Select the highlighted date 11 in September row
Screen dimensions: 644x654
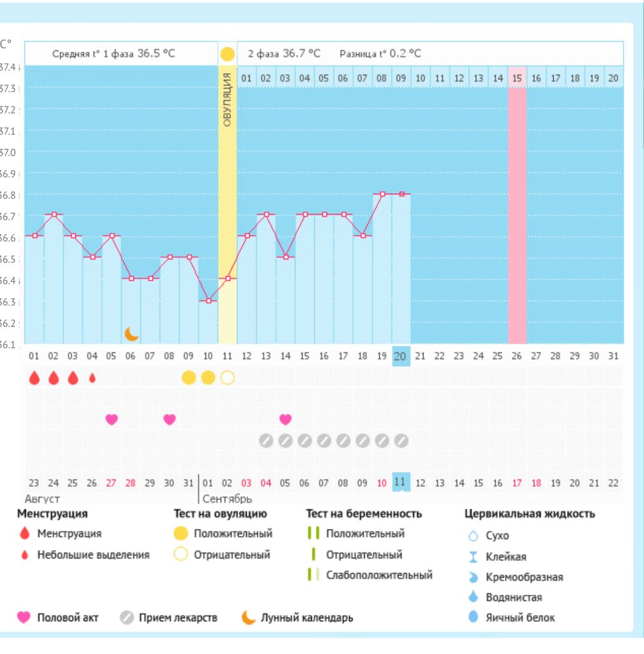[x=401, y=483]
